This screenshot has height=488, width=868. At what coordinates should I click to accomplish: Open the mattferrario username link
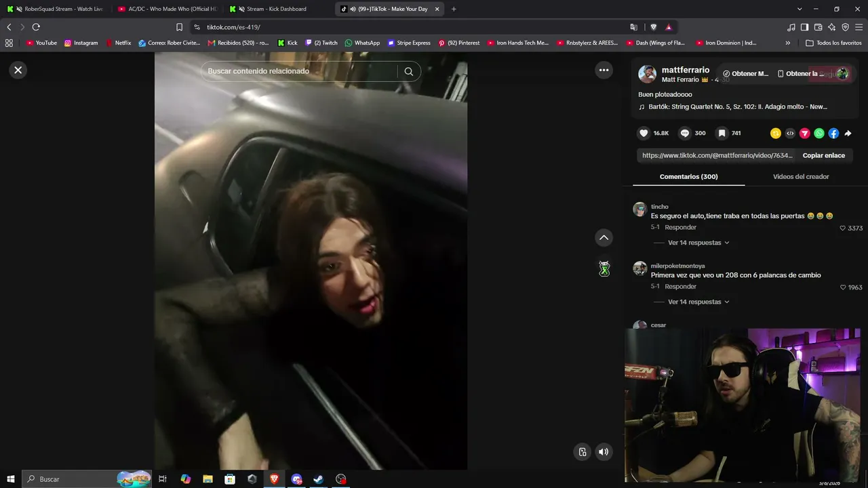click(686, 70)
